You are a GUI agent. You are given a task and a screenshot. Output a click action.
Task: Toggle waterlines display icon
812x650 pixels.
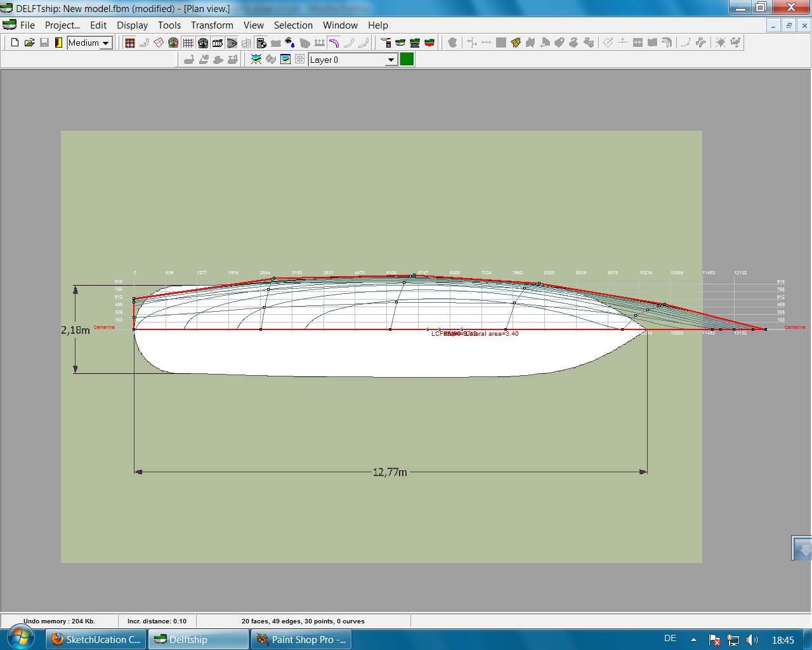pos(232,43)
